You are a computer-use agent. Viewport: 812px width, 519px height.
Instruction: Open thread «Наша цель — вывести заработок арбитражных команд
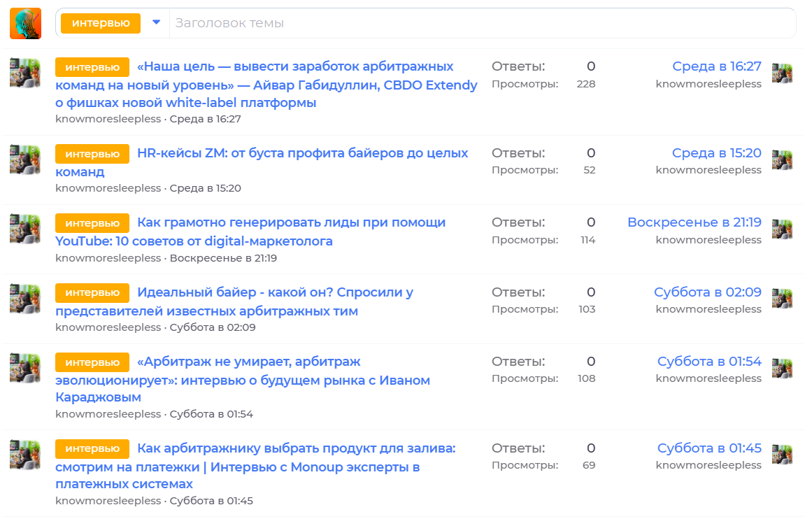tap(266, 85)
